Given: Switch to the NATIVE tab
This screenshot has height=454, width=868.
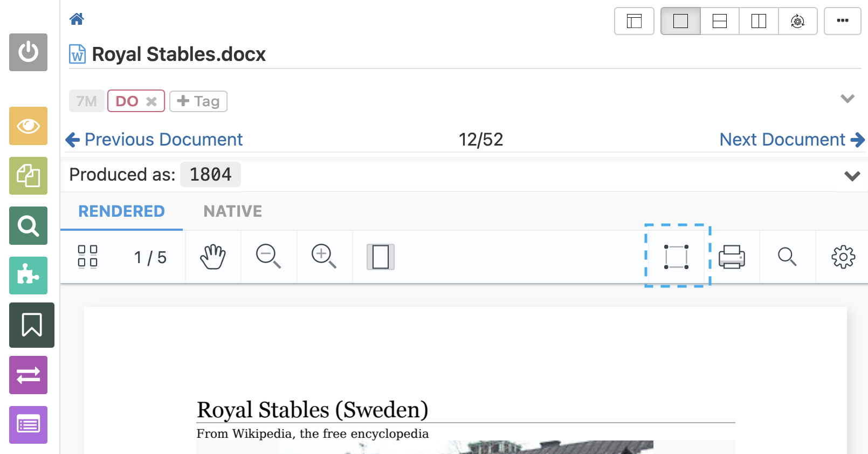Looking at the screenshot, I should click(232, 211).
